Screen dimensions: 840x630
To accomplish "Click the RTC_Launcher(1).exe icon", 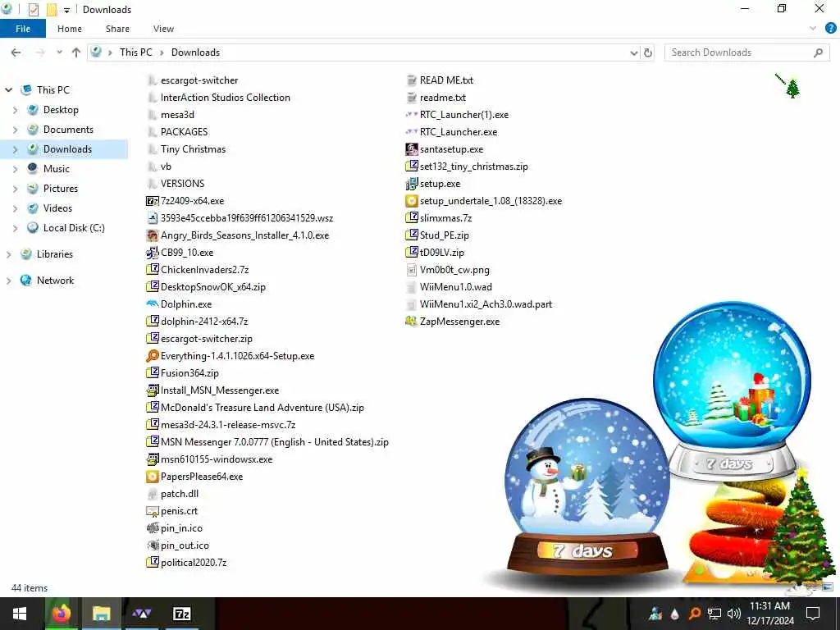I will tap(412, 115).
